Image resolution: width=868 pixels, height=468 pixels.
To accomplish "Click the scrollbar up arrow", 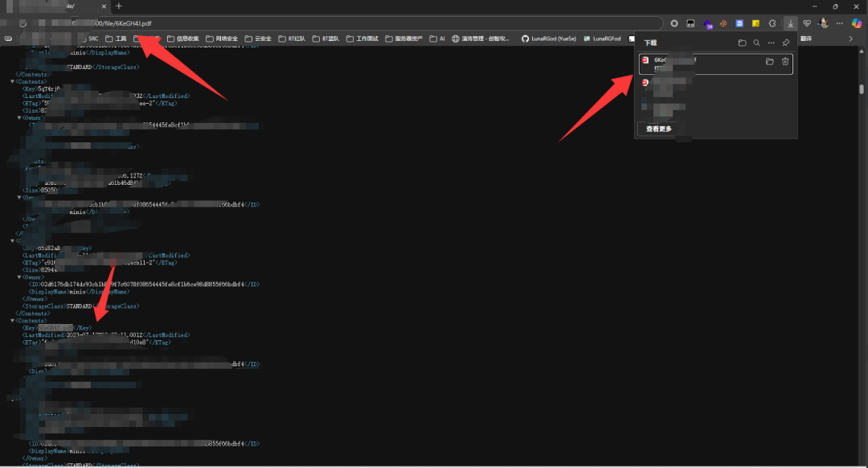I will pos(862,51).
